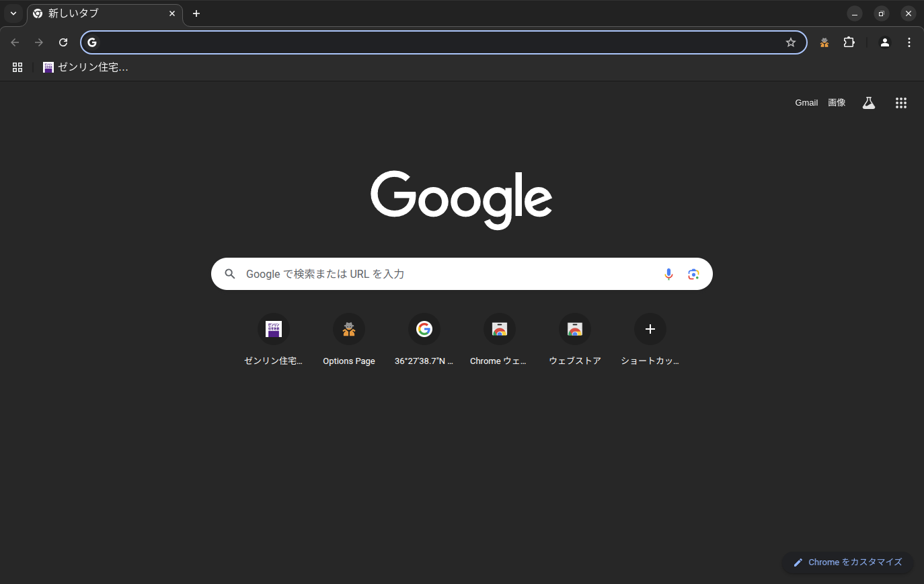
Task: Open the Google apps grid
Action: point(901,103)
